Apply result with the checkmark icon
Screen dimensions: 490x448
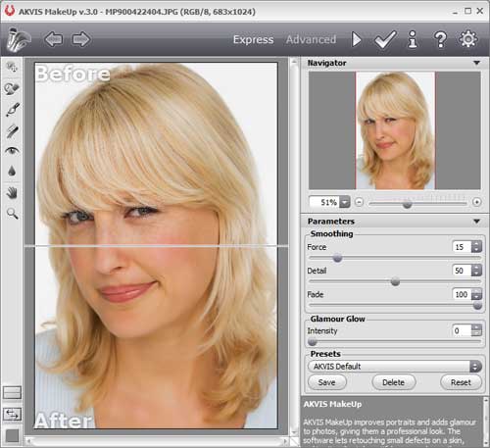(385, 40)
